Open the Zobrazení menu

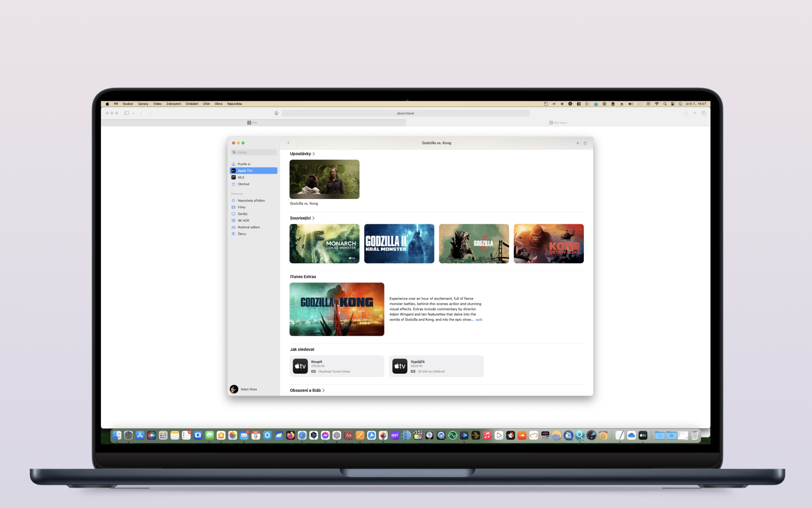173,104
